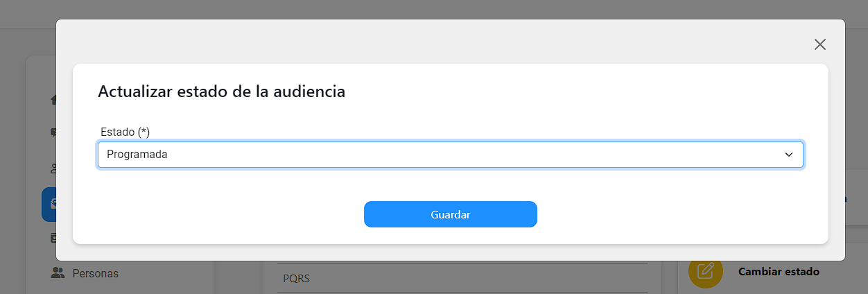868x294 pixels.
Task: Click the Cambiar estado label
Action: [779, 271]
